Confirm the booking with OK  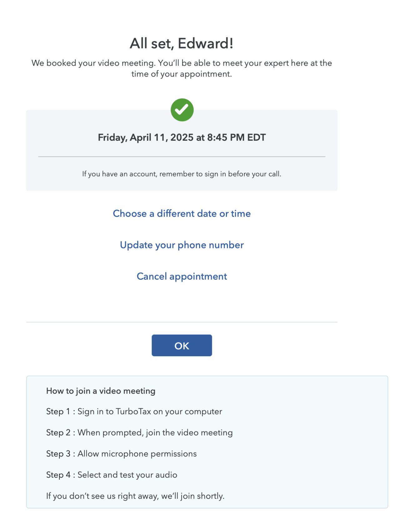(182, 345)
